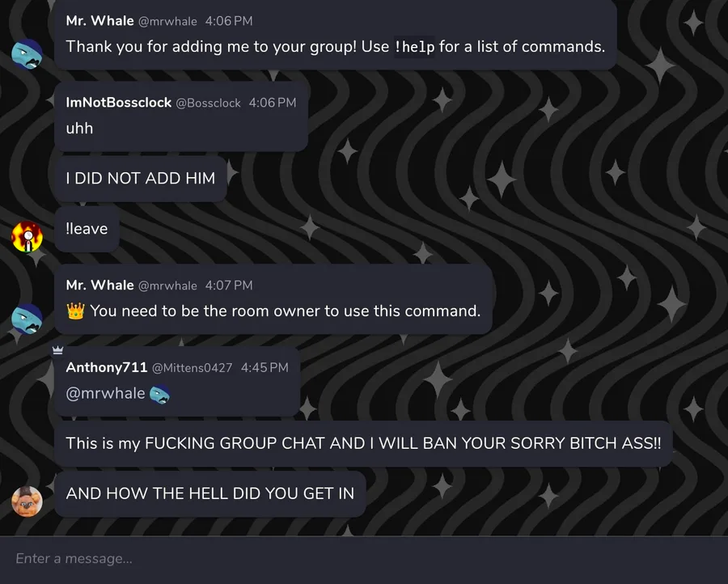Select the @mrwhale mention in Anthony711's message
Screen dimensions: 728x584
pyautogui.click(x=106, y=394)
